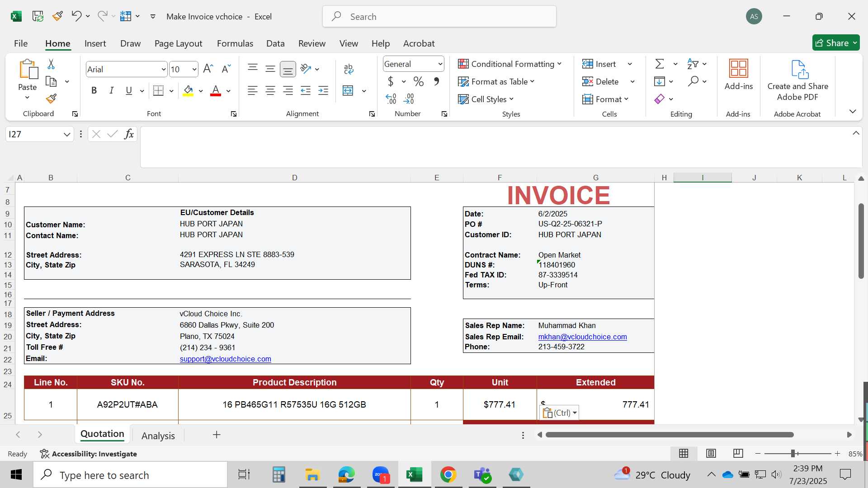The image size is (868, 488).
Task: Click the Decrease Font Size icon
Action: [226, 69]
